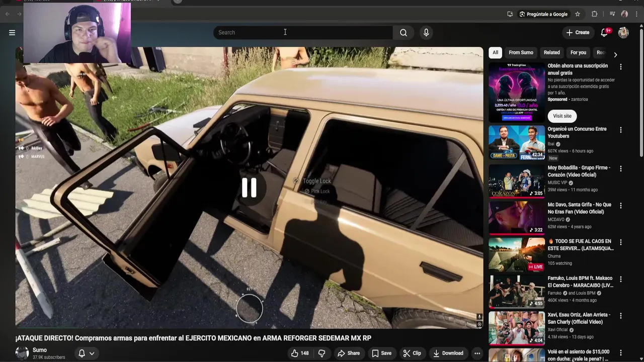This screenshot has width=644, height=362.
Task: Start voice search with microphone icon
Action: point(426,33)
